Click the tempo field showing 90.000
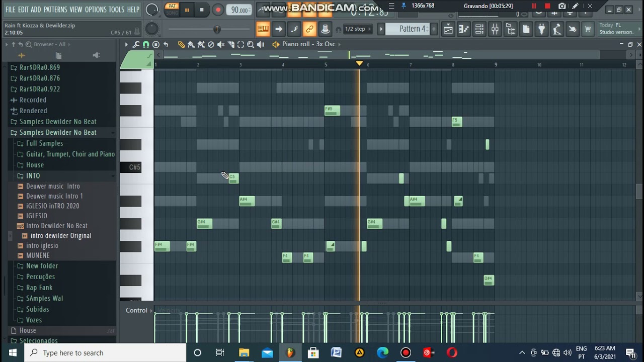The image size is (644, 362). (x=239, y=10)
